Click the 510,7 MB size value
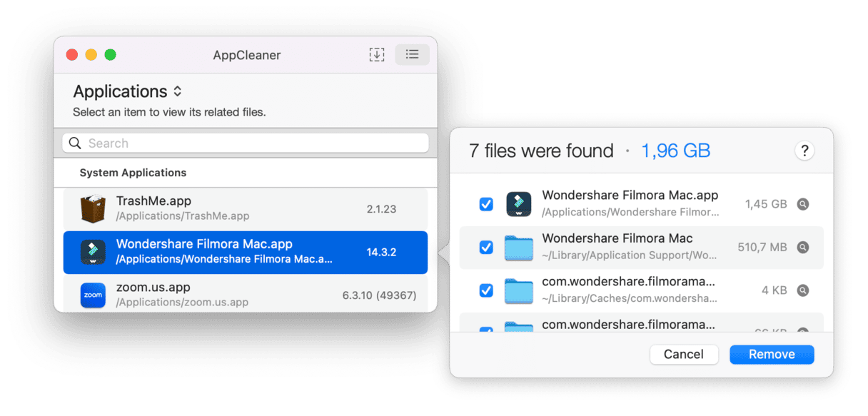This screenshot has height=416, width=868. coord(762,248)
